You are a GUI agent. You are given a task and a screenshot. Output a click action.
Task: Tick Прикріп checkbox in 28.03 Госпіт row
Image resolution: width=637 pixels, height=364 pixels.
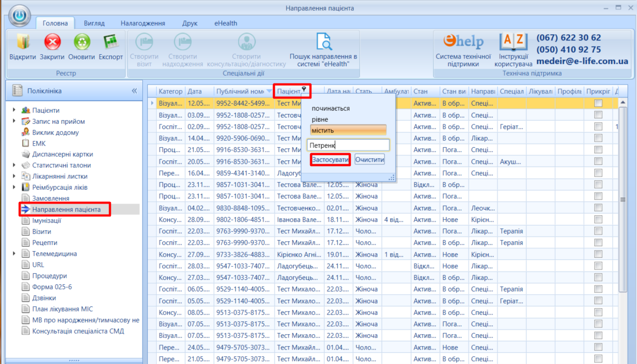click(598, 266)
